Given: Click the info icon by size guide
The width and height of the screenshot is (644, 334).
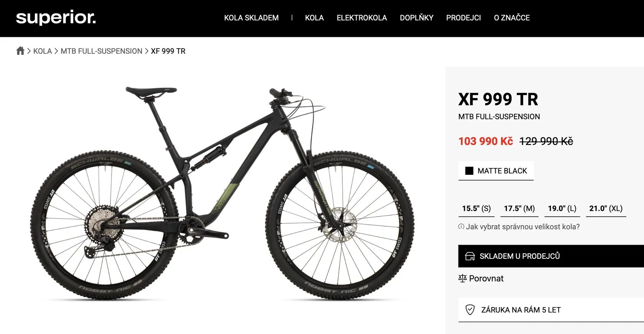Looking at the screenshot, I should 461,227.
